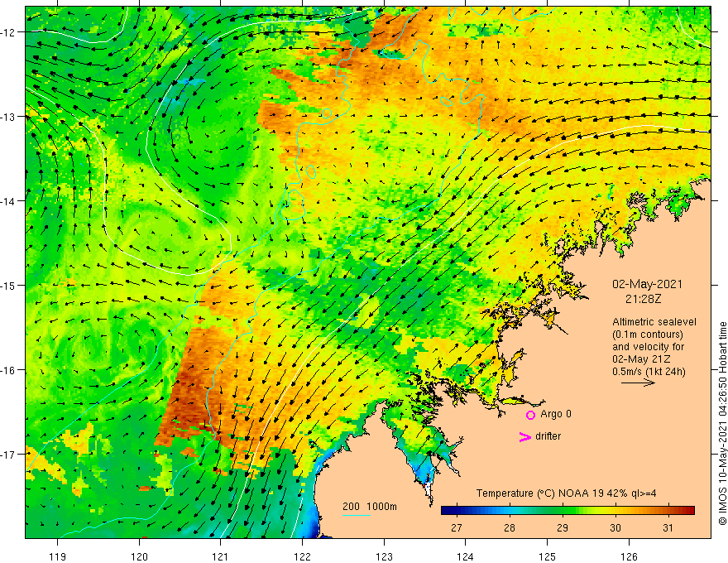The width and height of the screenshot is (728, 563).
Task: Click the longitude 120 axis label
Action: pyautogui.click(x=139, y=556)
